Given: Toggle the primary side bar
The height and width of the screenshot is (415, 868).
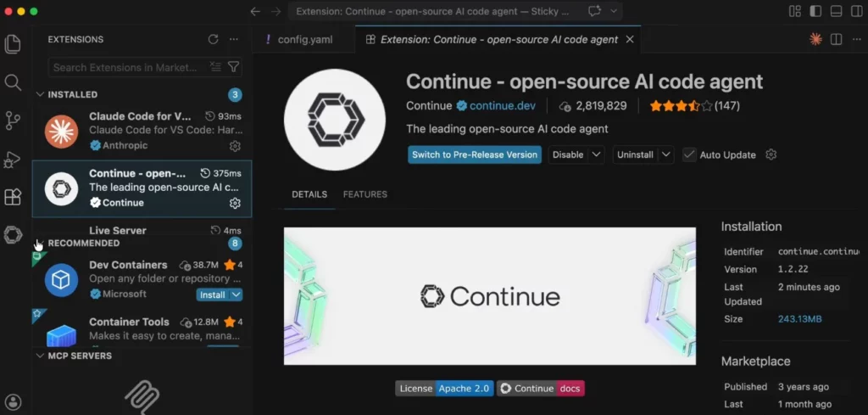Looking at the screenshot, I should coord(815,11).
